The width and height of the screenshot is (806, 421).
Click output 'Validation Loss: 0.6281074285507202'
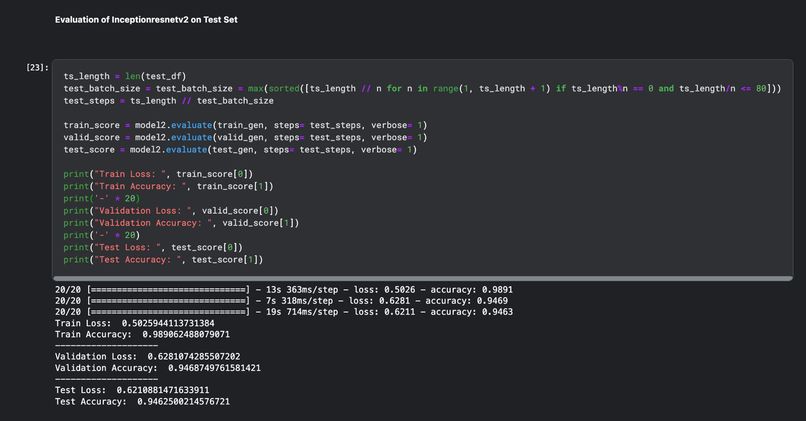point(148,357)
